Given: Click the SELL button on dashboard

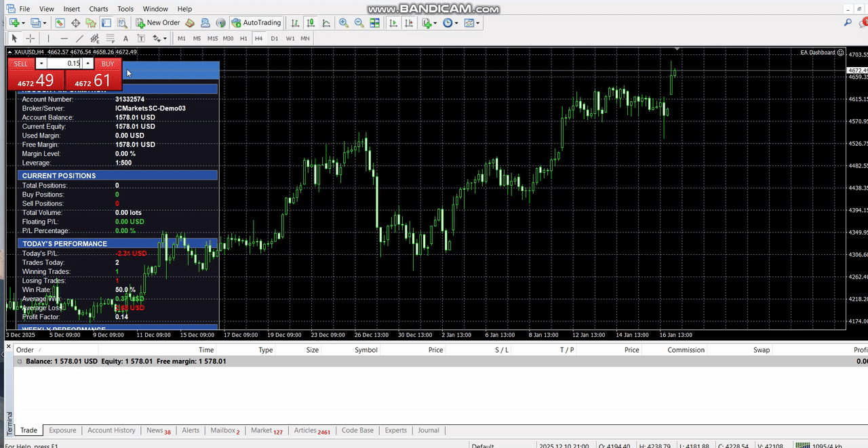Looking at the screenshot, I should 20,64.
